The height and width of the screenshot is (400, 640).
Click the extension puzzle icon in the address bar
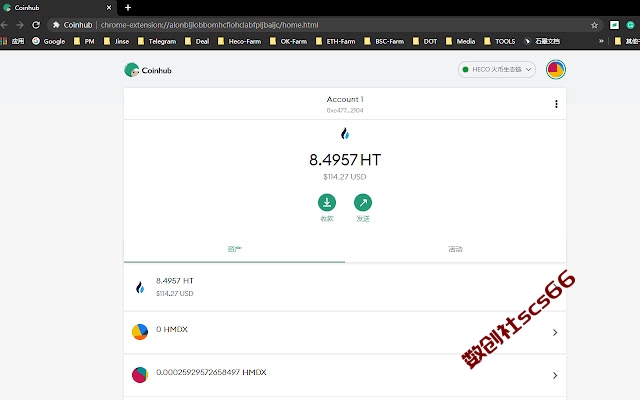pyautogui.click(x=56, y=25)
